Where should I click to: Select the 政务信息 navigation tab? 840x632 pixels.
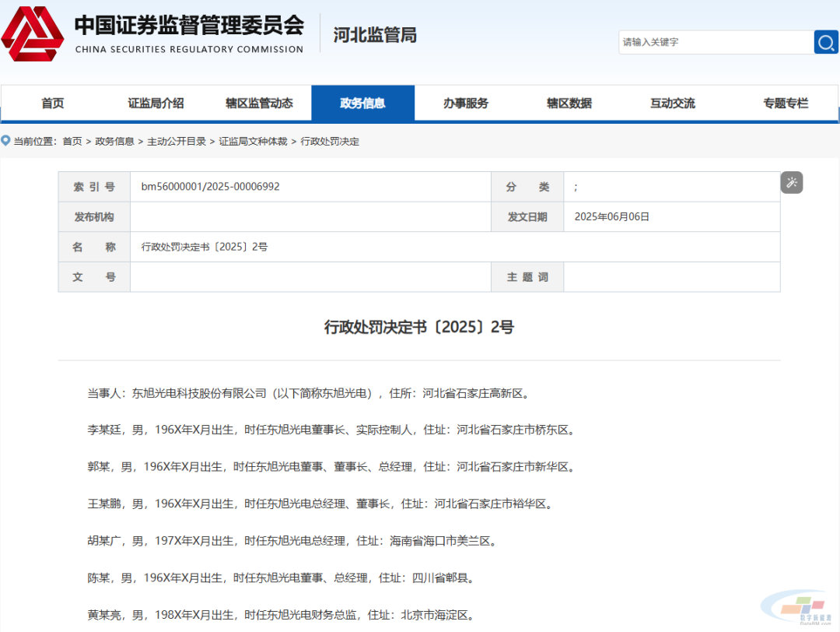click(362, 104)
